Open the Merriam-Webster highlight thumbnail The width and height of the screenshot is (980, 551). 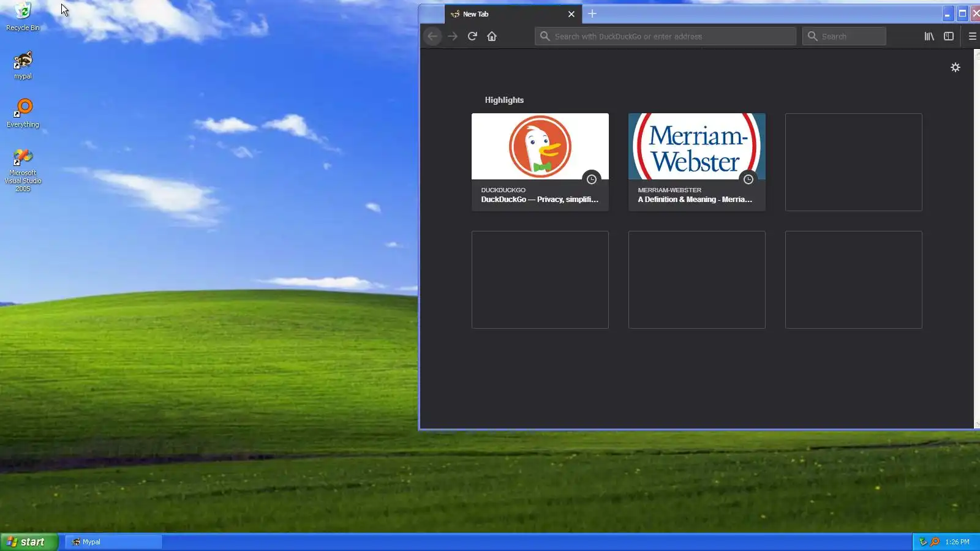click(697, 146)
